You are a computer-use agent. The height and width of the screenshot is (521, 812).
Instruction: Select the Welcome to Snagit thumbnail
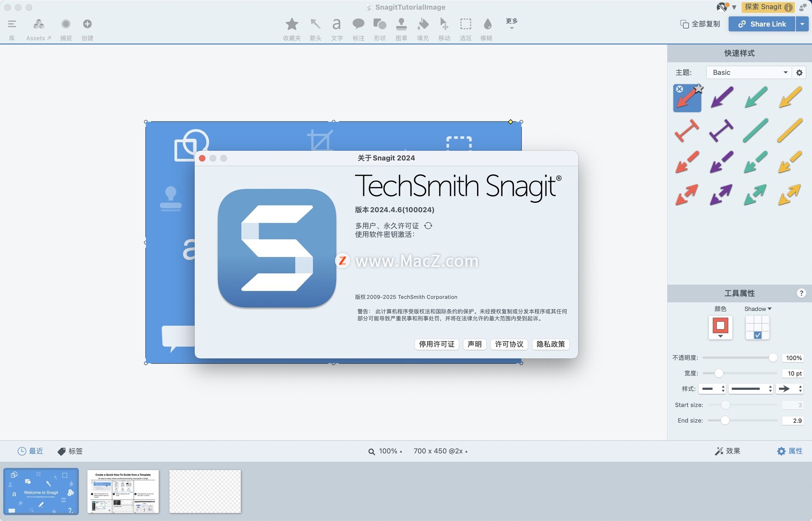tap(41, 491)
